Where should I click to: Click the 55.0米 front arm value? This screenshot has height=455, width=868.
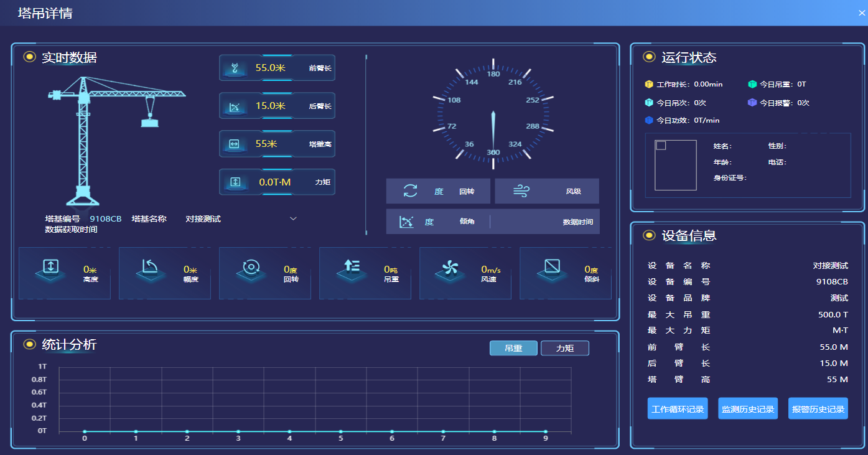[270, 68]
